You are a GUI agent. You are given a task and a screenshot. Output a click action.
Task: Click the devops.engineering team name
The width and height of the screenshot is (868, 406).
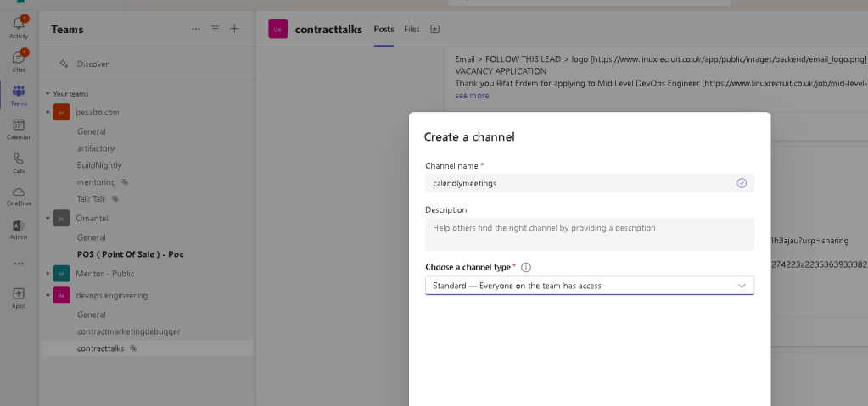112,295
